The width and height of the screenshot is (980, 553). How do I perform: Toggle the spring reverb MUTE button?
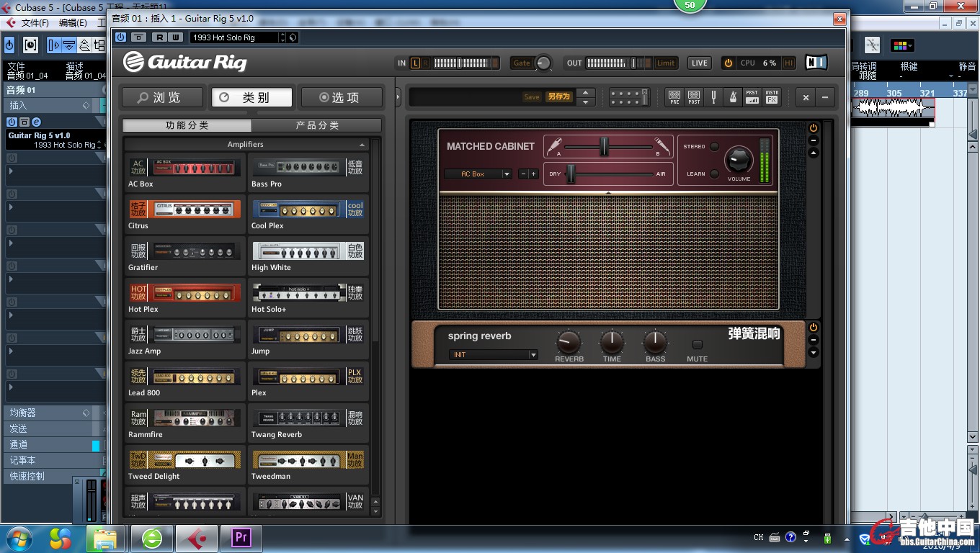point(697,345)
